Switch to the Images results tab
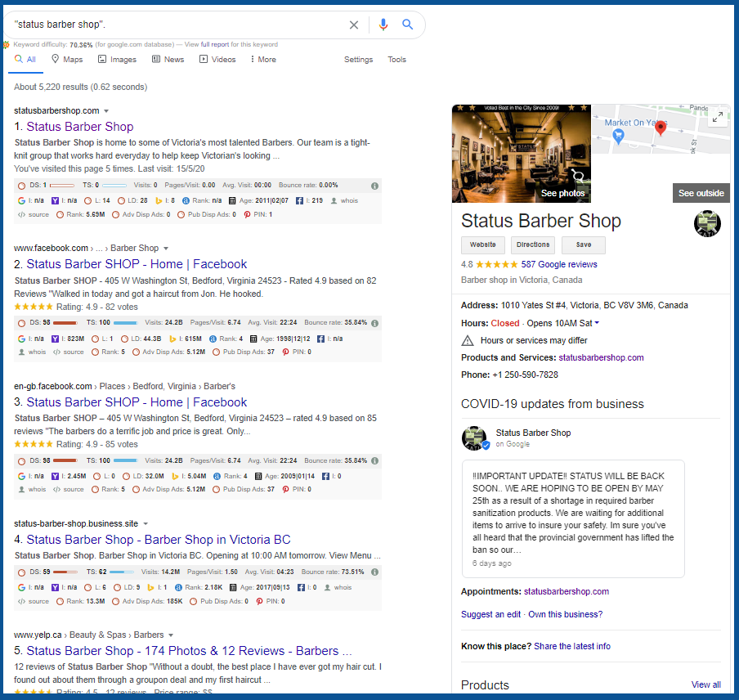739x700 pixels. (117, 60)
